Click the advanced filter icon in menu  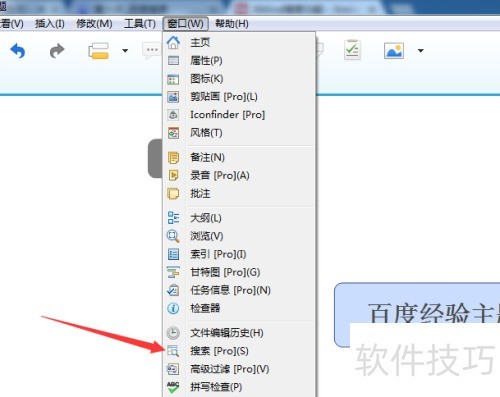tap(173, 369)
